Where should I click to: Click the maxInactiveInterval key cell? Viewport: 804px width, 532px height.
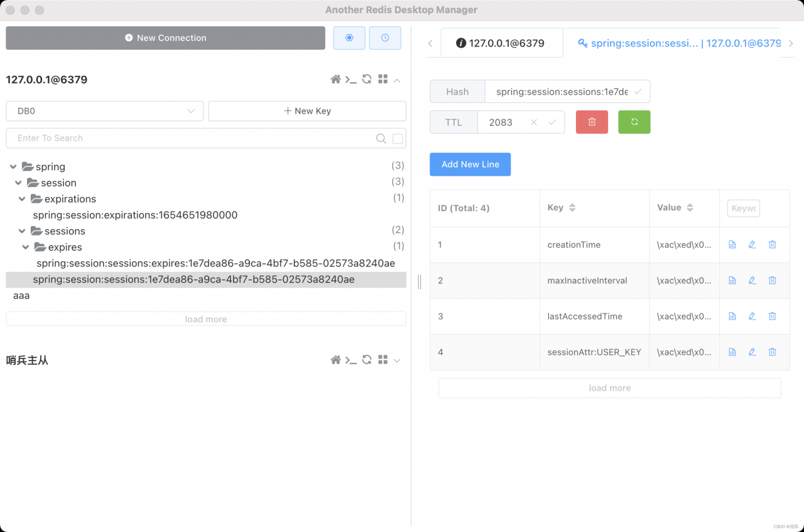click(x=594, y=281)
